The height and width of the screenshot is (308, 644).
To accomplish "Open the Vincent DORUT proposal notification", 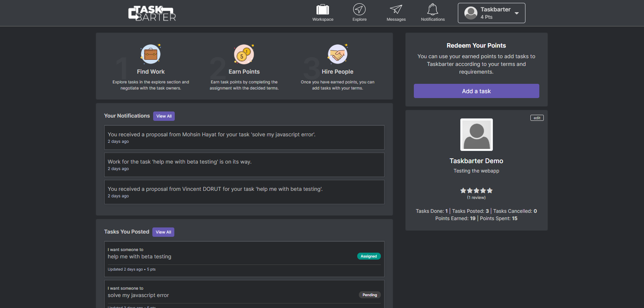I will click(x=244, y=192).
